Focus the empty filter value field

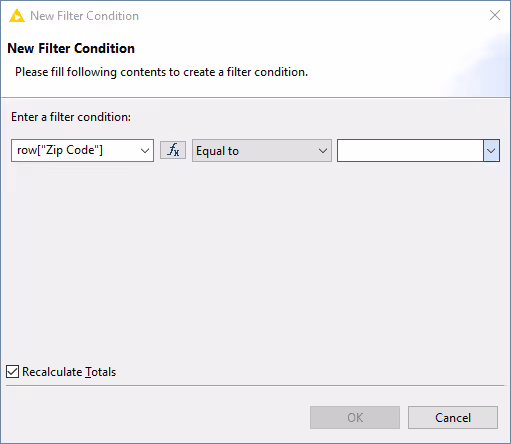(410, 151)
